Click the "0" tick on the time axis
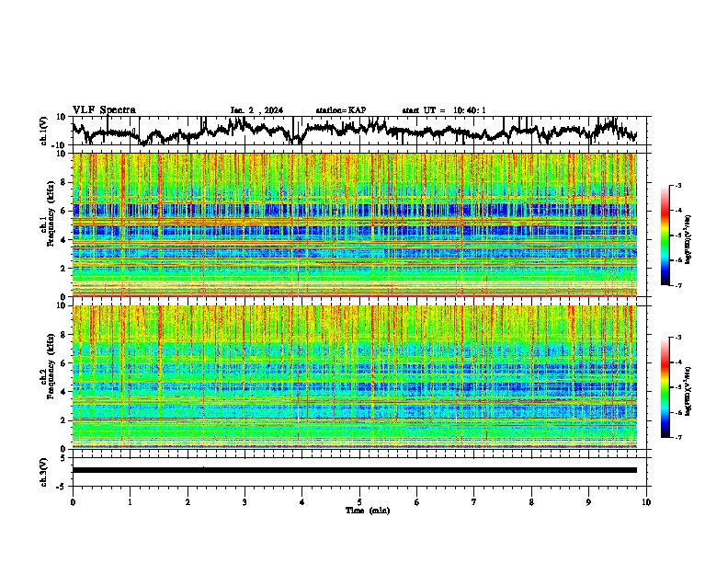The width and height of the screenshot is (728, 563). pyautogui.click(x=73, y=502)
